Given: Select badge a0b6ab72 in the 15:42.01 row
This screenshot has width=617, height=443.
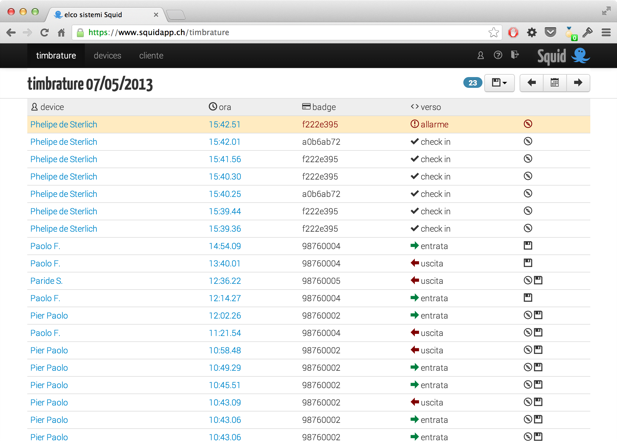Looking at the screenshot, I should pos(321,142).
